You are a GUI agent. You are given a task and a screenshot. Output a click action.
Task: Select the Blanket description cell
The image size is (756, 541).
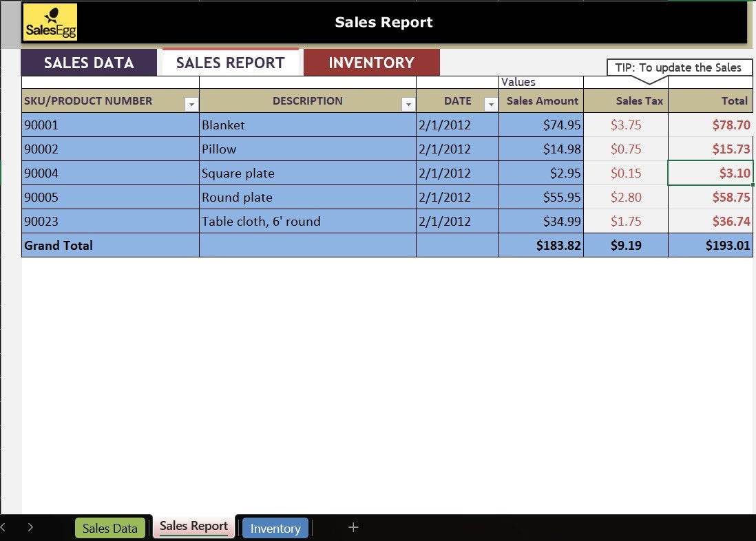[x=307, y=125]
